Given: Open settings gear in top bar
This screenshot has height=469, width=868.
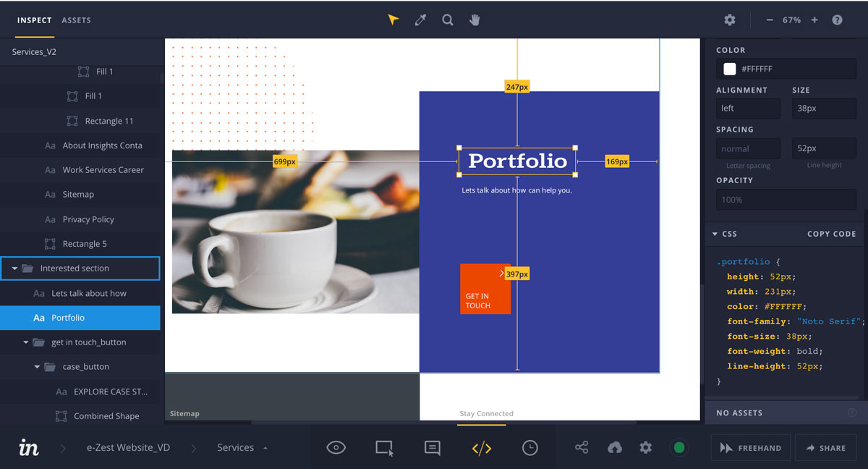Looking at the screenshot, I should point(730,20).
